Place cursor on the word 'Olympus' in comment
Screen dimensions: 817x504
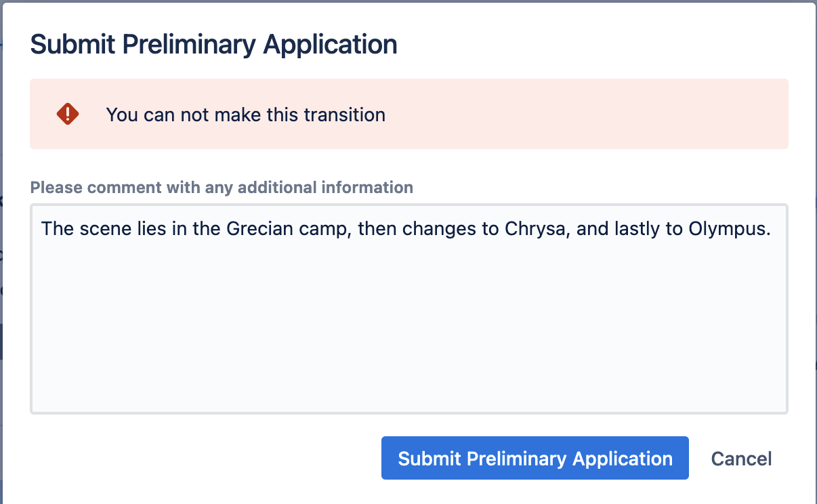pos(727,228)
